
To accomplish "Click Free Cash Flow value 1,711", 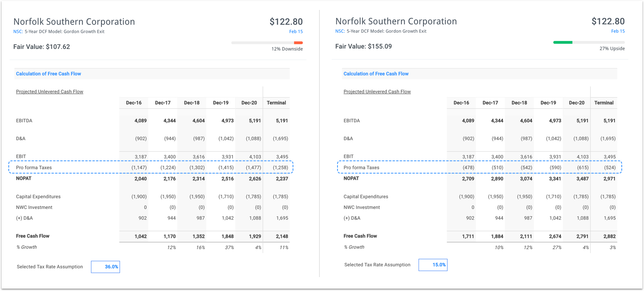I will click(x=468, y=236).
